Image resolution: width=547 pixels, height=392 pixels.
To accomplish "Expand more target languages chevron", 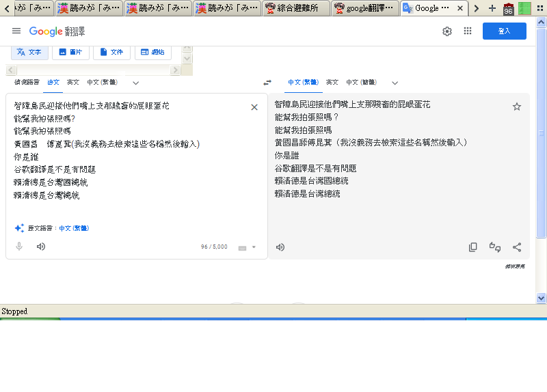I will (395, 83).
